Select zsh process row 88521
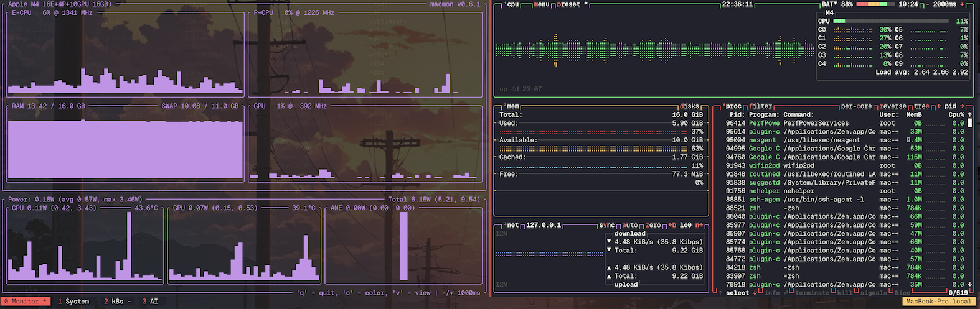 (x=845, y=208)
